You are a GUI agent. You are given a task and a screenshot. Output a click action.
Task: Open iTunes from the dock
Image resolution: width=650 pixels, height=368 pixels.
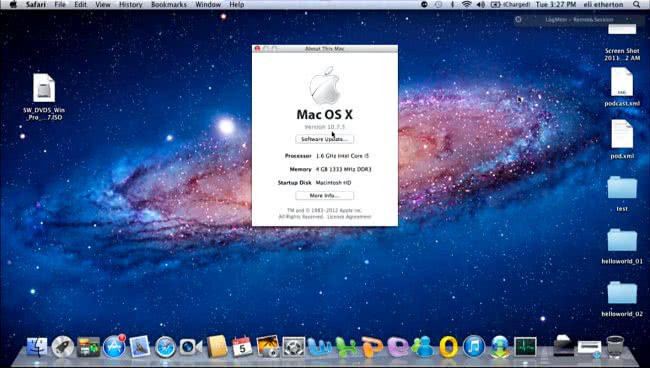pyautogui.click(x=474, y=346)
